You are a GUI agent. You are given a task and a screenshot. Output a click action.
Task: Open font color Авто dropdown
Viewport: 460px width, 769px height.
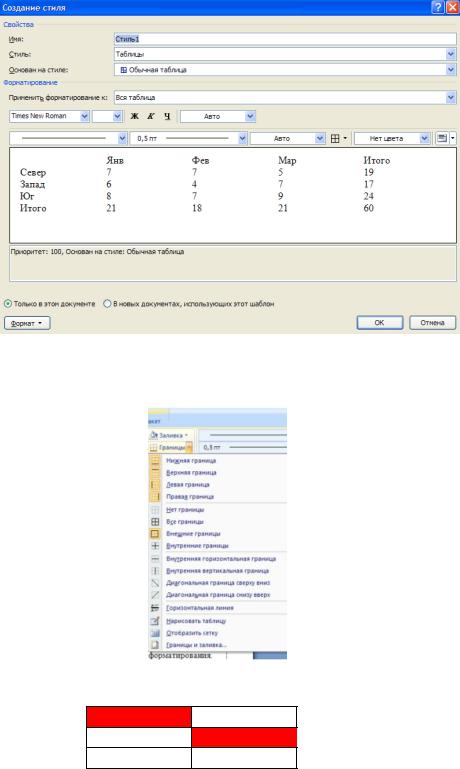point(251,116)
